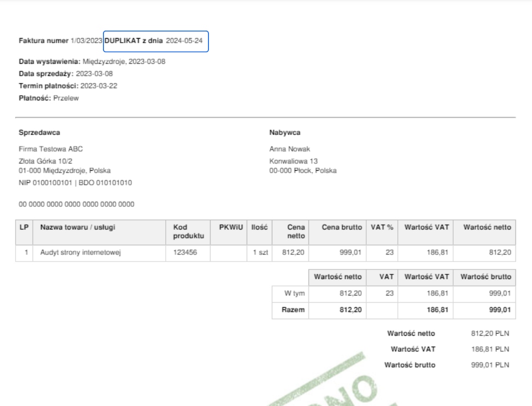Select the buyer name 'Anna Nowak'

point(290,149)
